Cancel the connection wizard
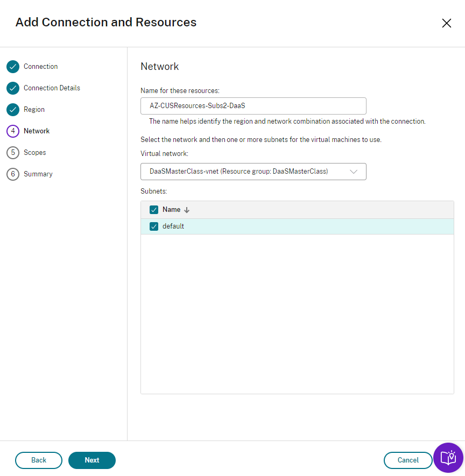Image resolution: width=465 pixels, height=476 pixels. [x=407, y=460]
